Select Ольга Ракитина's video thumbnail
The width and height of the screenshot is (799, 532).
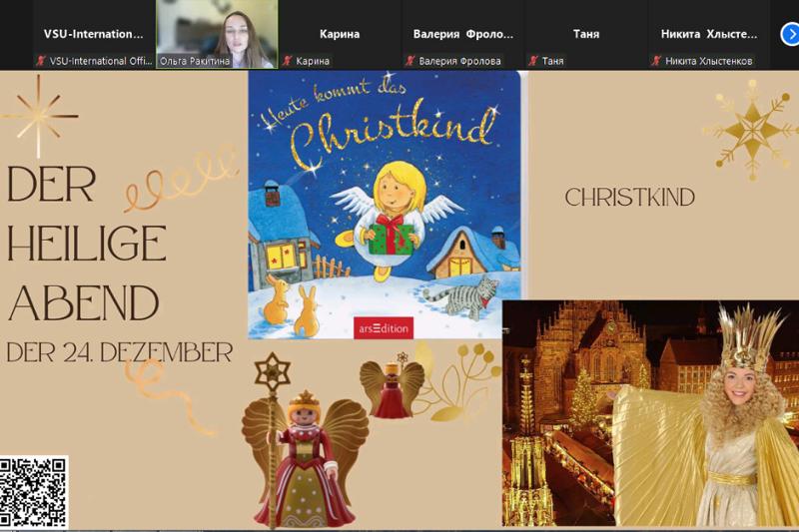pyautogui.click(x=217, y=34)
